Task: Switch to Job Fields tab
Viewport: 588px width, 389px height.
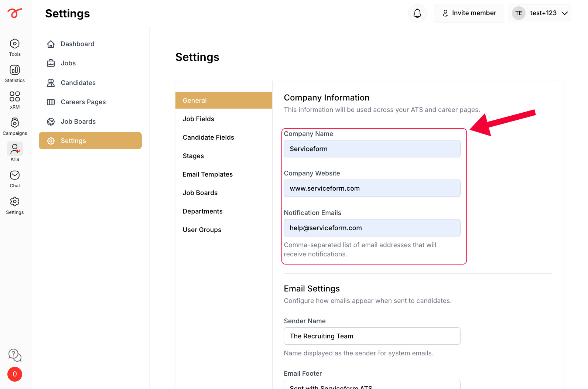Action: point(224,119)
